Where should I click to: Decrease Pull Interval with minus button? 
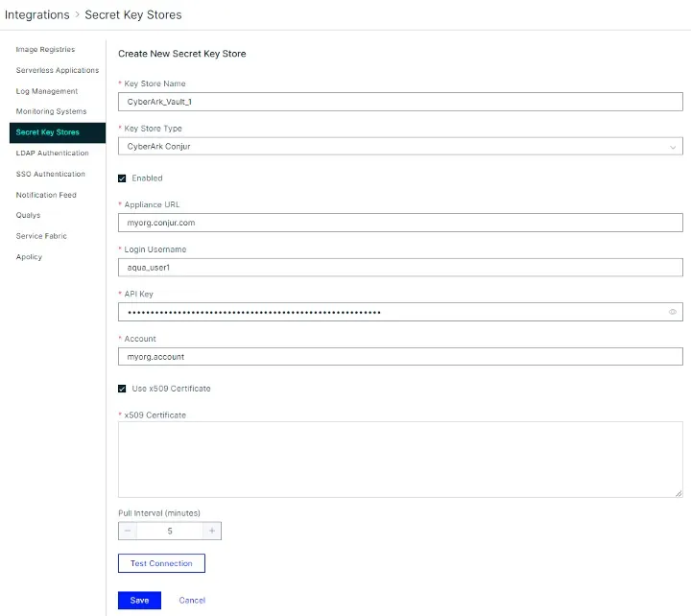point(128,531)
